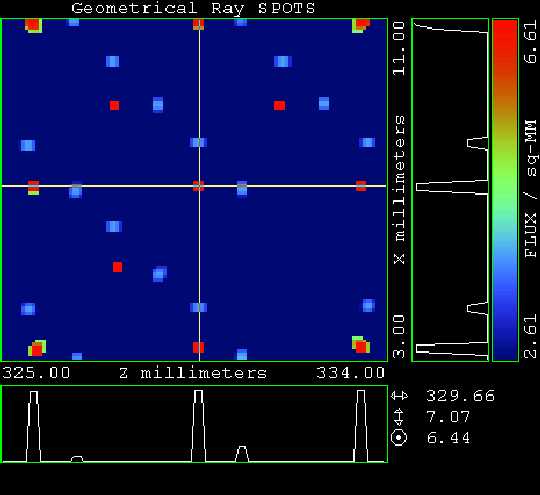The image size is (540, 495).
Task: Click the 334.00 Z axis maximum label
Action: click(350, 373)
